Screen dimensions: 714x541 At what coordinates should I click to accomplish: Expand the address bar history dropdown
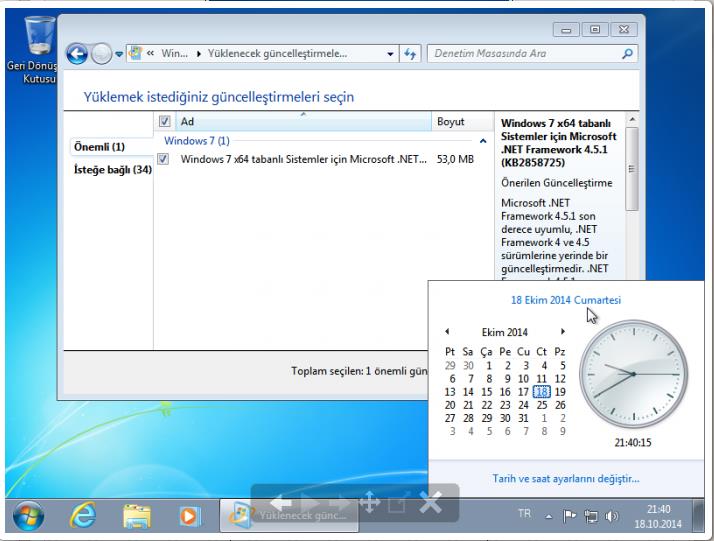[x=390, y=54]
